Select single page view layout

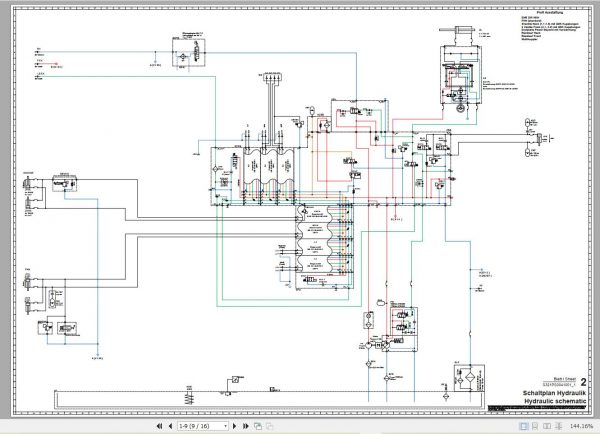coord(523,426)
